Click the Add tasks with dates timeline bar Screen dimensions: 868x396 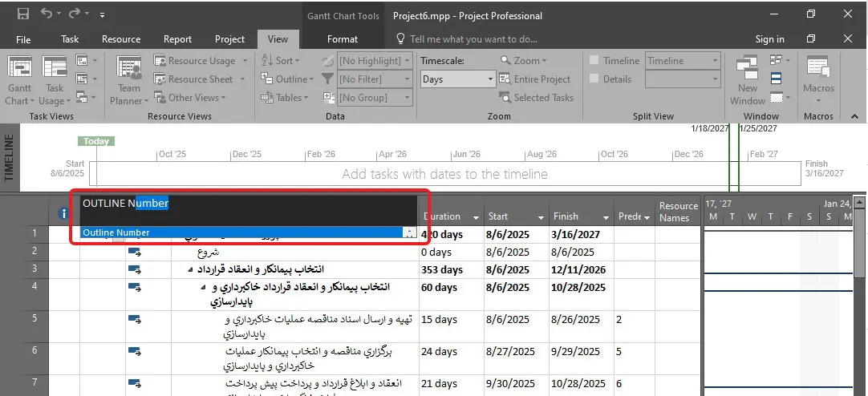[444, 174]
